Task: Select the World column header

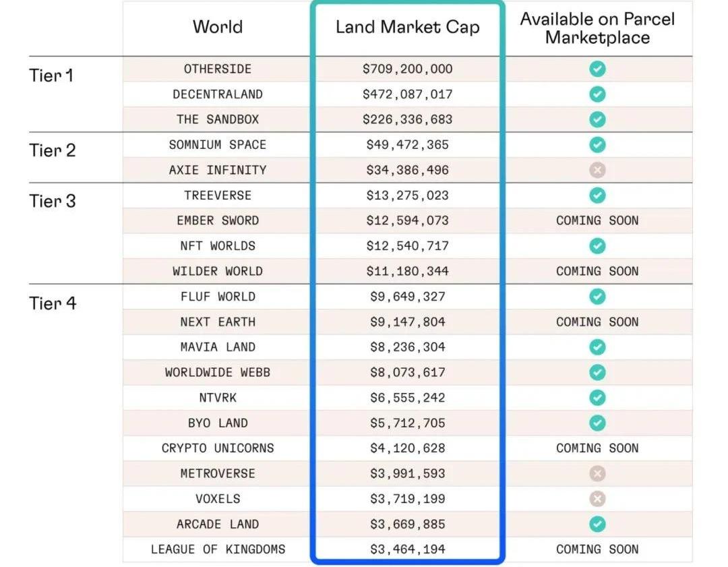Action: (x=217, y=27)
